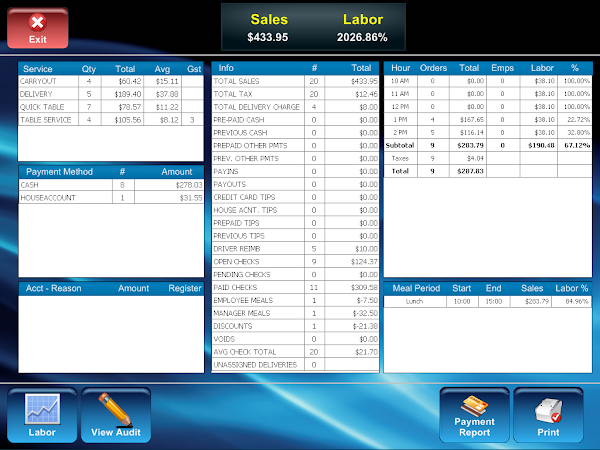Click the Meal Period header
600x450 pixels.
coord(416,288)
